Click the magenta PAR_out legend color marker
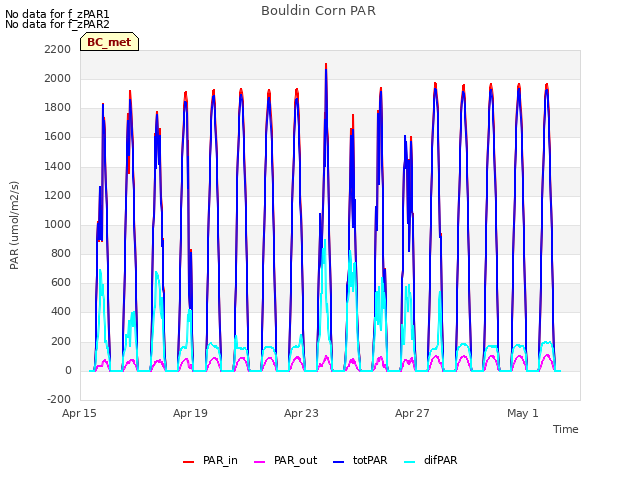 260,462
